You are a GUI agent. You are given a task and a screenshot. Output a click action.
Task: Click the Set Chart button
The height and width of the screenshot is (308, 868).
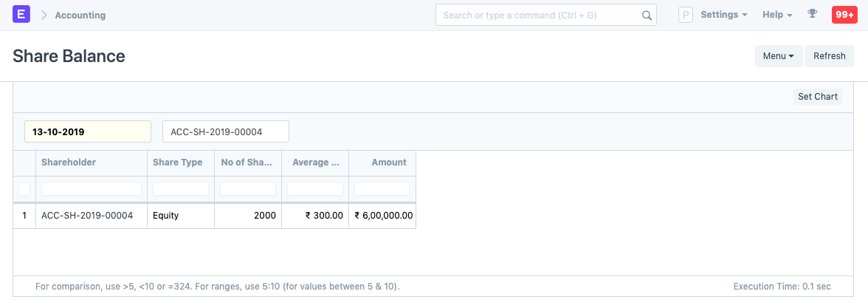(818, 97)
